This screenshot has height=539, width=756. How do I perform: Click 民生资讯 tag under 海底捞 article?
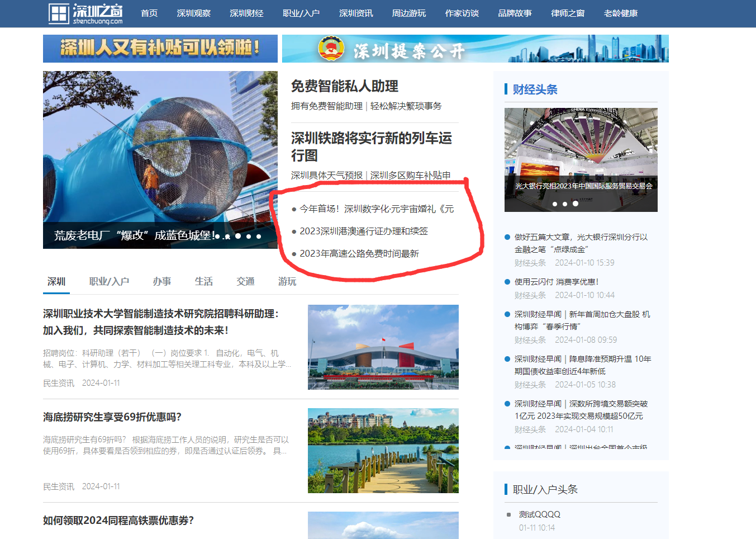click(x=59, y=486)
